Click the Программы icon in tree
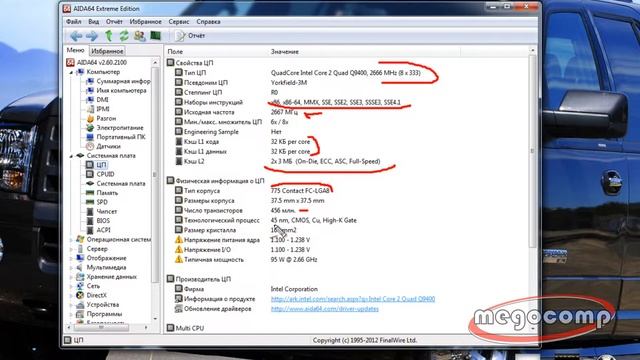Screen dimensions: 640x360 pyautogui.click(x=80, y=314)
